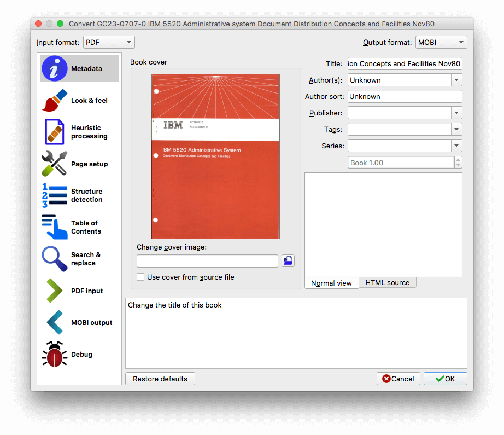Viewport: 504px width, 435px height.
Task: Click the green checkmark on OK
Action: 439,379
